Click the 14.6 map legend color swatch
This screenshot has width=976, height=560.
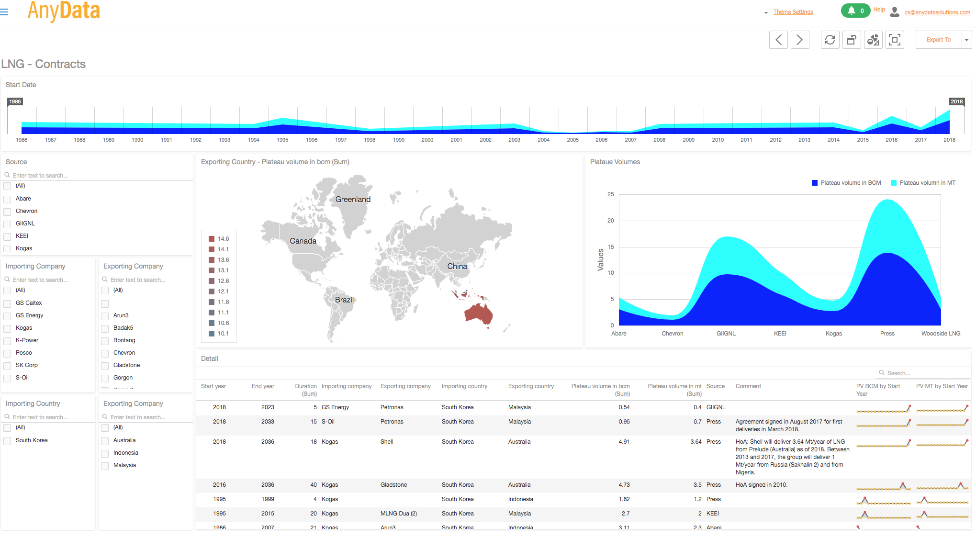pos(211,239)
